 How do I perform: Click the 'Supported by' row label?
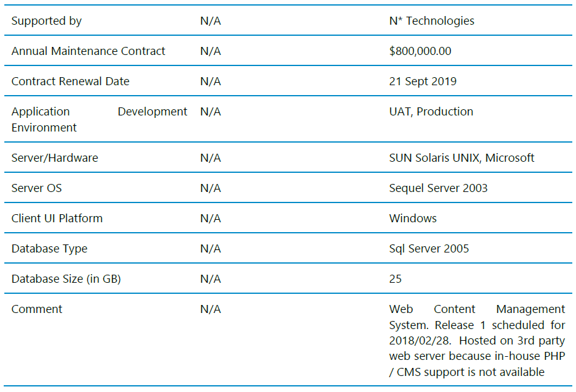46,21
